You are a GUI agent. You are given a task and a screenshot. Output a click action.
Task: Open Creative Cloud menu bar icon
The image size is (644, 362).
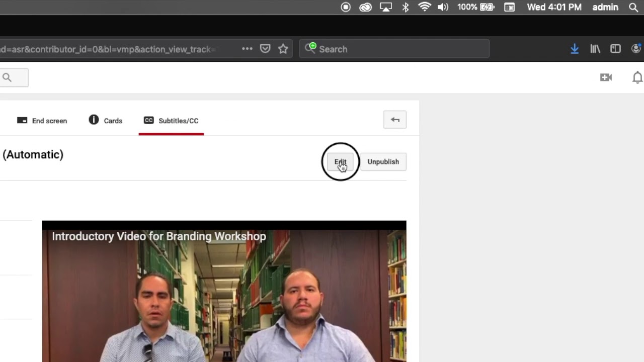[x=365, y=7]
